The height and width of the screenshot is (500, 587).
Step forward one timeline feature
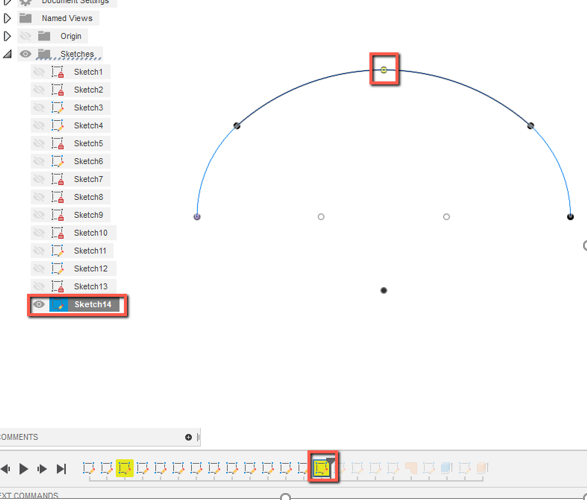coord(42,469)
